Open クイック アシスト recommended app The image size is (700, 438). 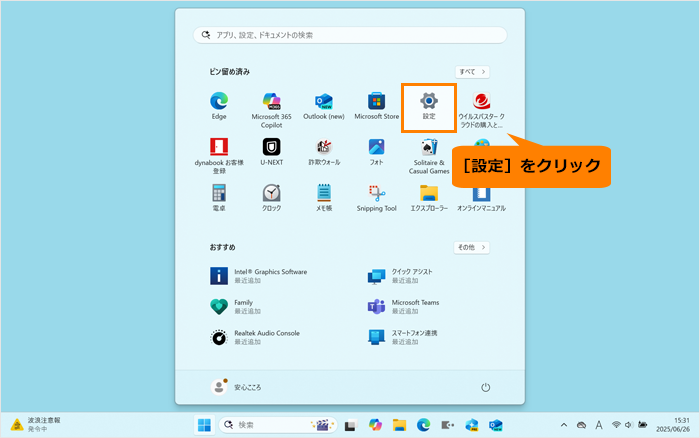[400, 275]
